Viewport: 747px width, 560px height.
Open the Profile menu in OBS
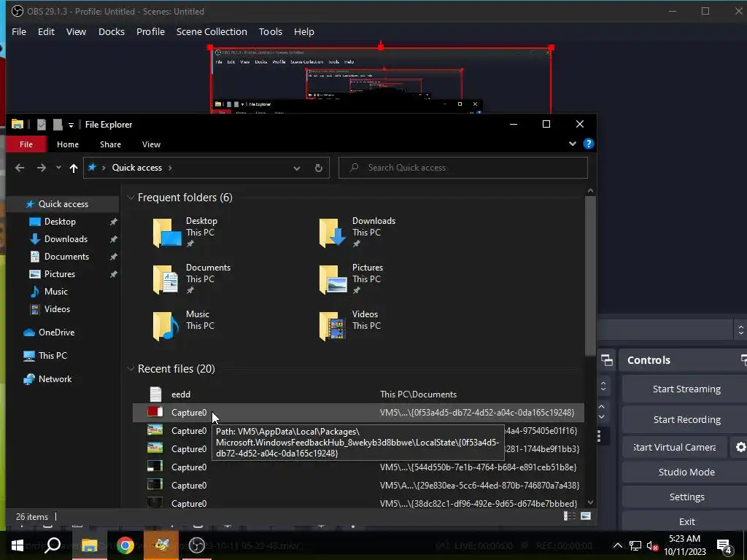tap(150, 31)
